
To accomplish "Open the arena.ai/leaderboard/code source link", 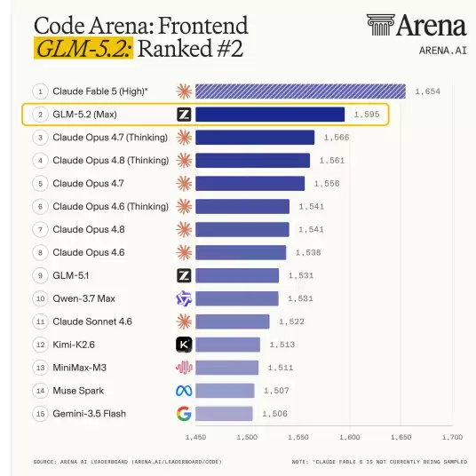I will click(178, 462).
